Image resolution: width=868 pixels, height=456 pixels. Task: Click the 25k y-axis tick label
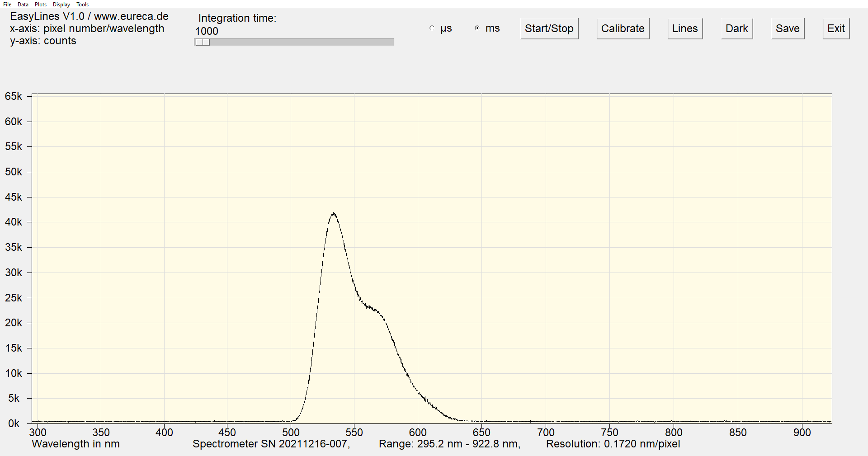coord(13,298)
